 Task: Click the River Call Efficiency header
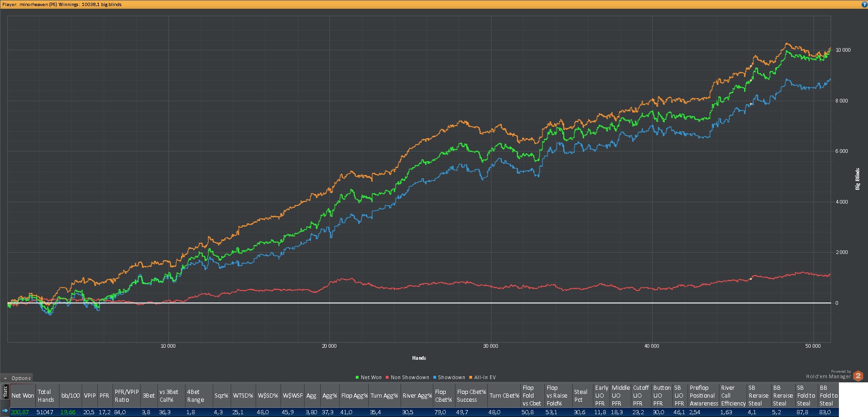click(x=733, y=395)
